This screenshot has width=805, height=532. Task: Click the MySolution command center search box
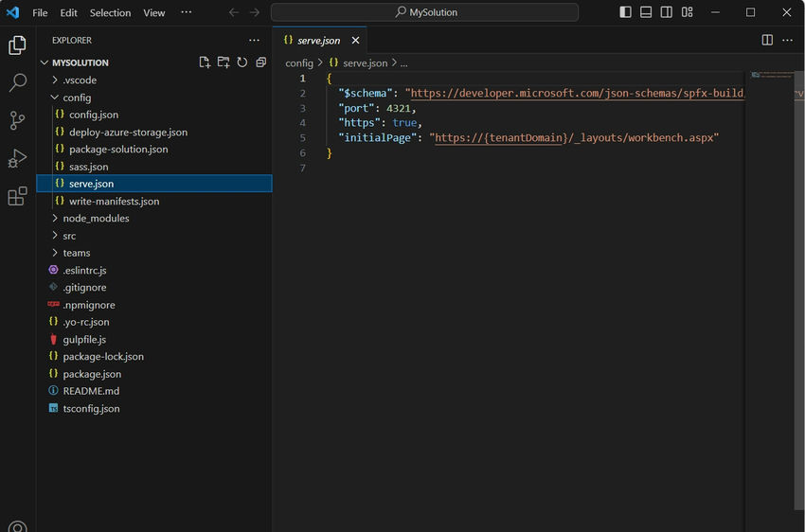click(x=424, y=12)
